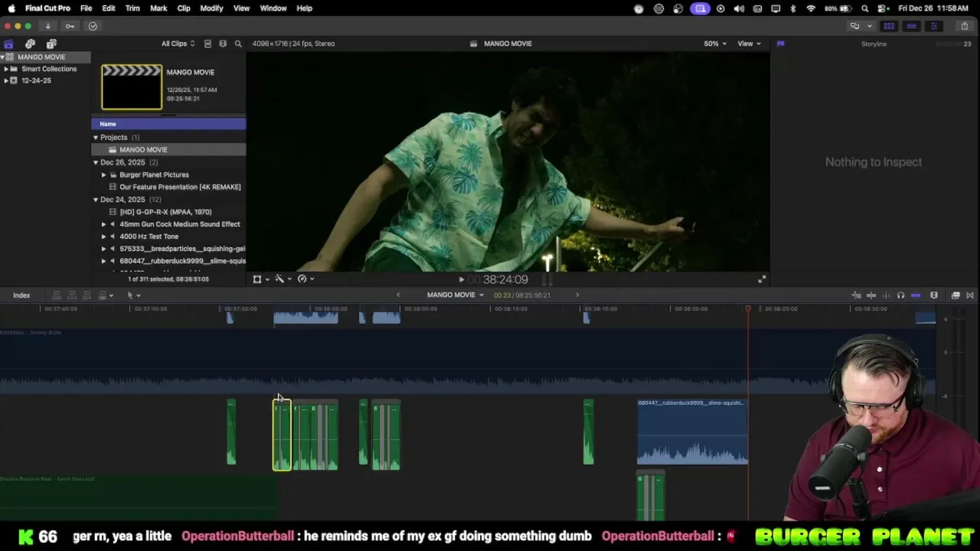
Task: Toggle the Browser panel visibility button
Action: tap(889, 26)
